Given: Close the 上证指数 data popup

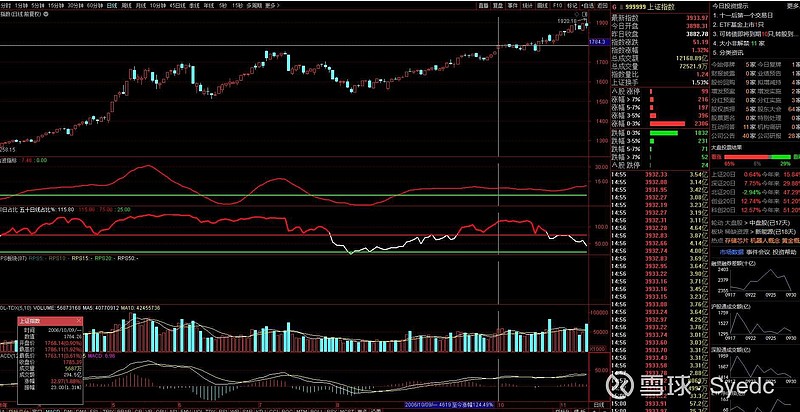Looking at the screenshot, I should coord(79,321).
